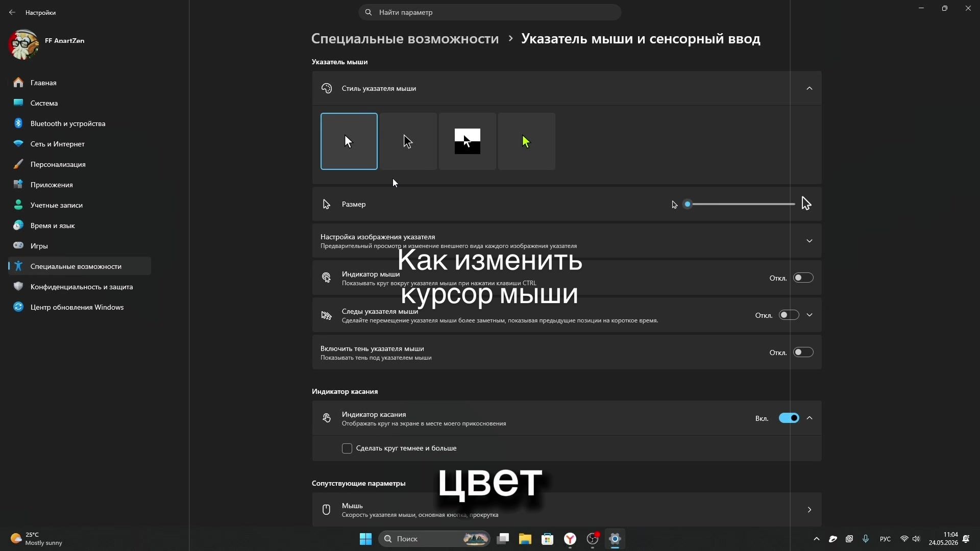The image size is (980, 551).
Task: Click the touch indicator hand icon
Action: (327, 418)
